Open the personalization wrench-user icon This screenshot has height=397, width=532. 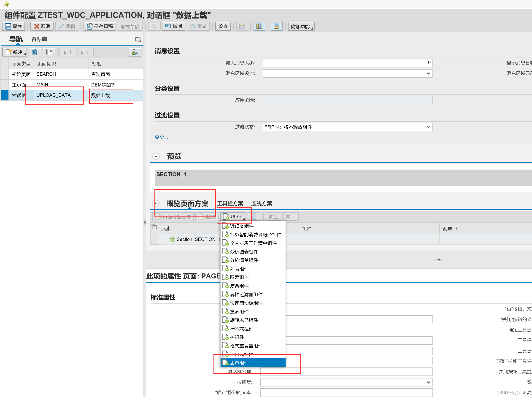point(135,52)
